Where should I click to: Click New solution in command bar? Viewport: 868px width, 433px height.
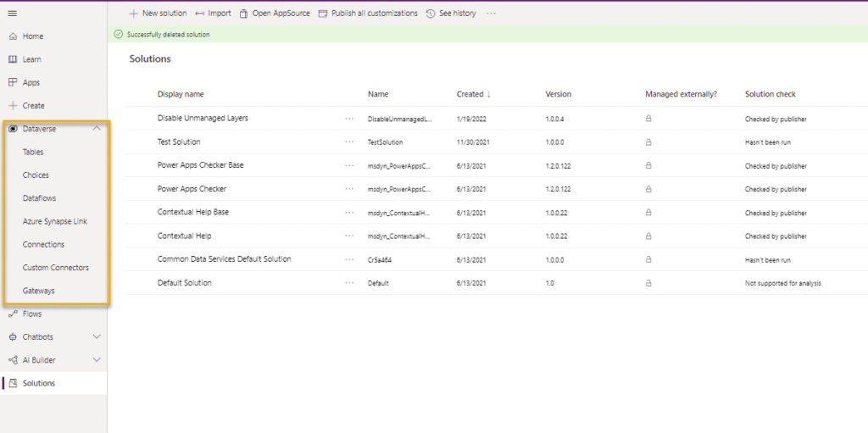[x=158, y=14]
